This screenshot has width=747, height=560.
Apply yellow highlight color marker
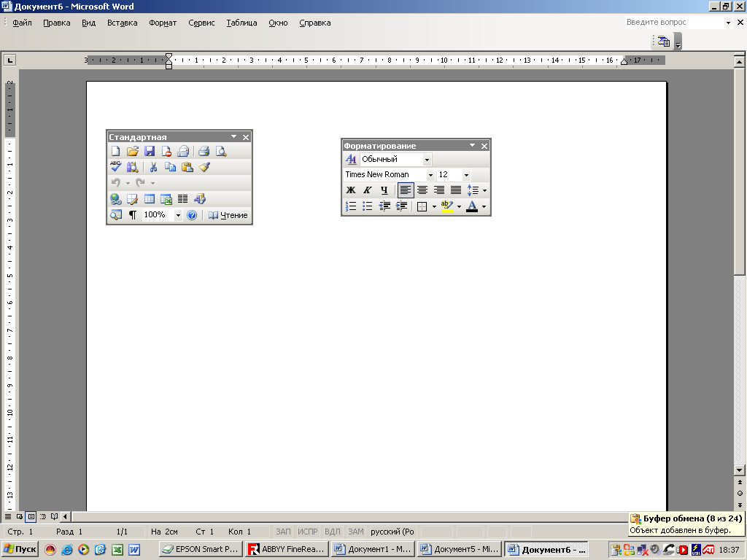447,206
